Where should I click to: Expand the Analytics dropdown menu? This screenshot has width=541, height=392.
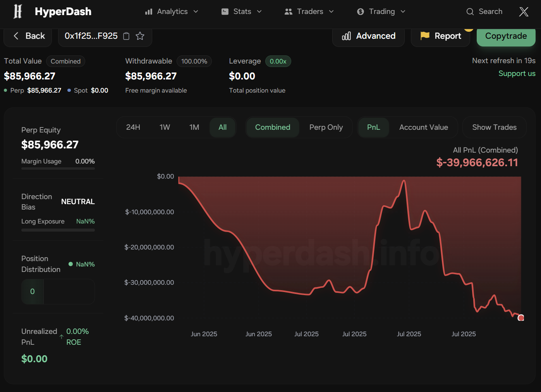(172, 12)
